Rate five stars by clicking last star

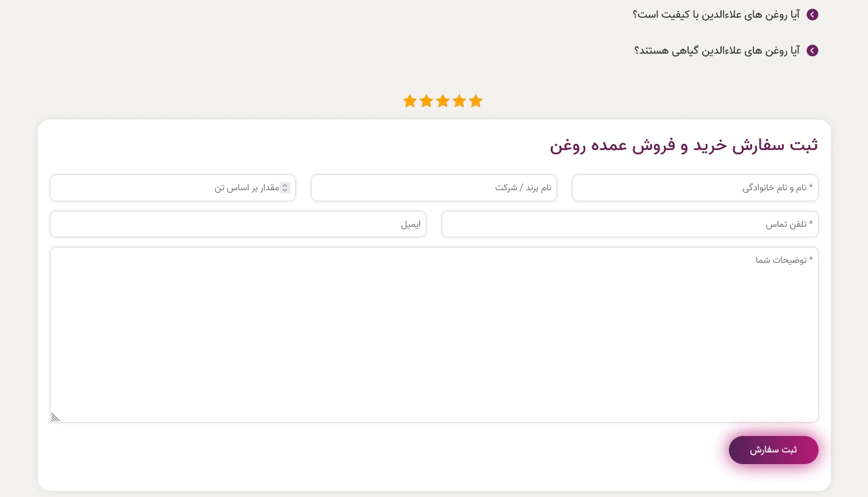pos(476,101)
